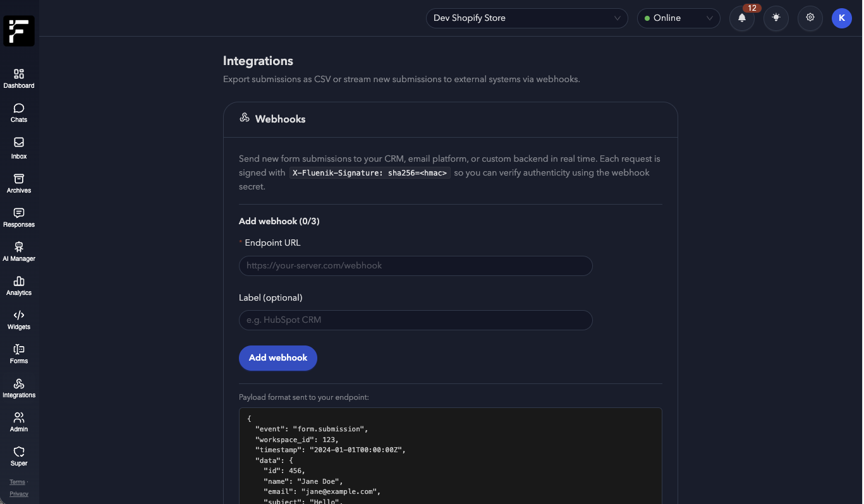
Task: Open the Inbox icon
Action: click(19, 143)
